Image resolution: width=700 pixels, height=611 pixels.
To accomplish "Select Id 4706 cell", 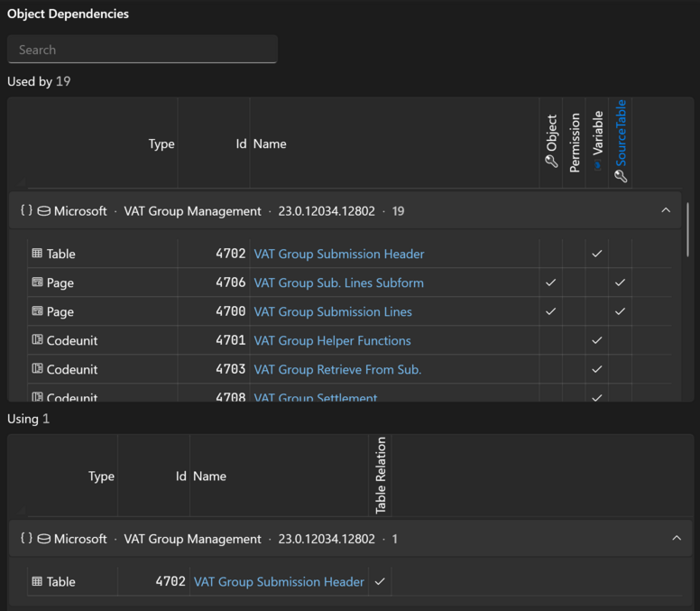I will (x=231, y=282).
